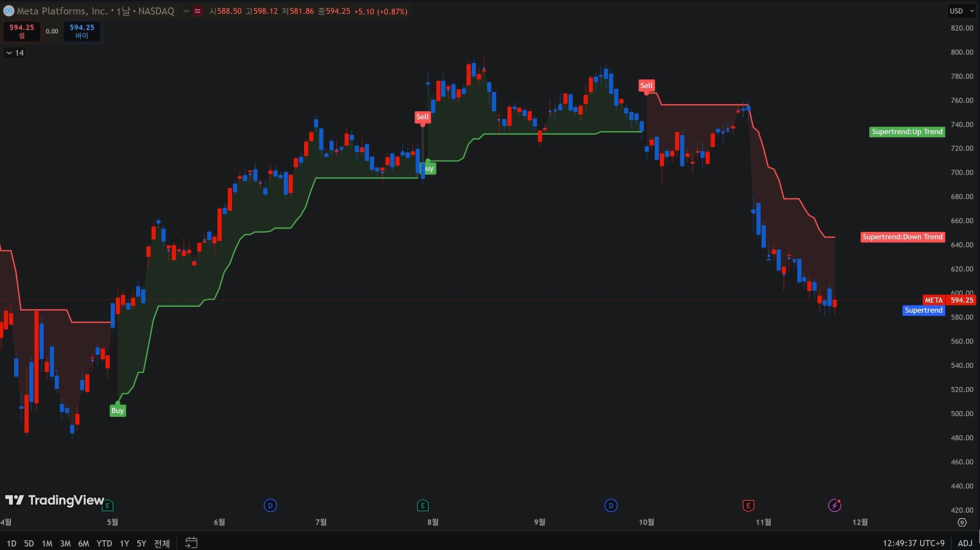Select the 1D time range

(x=11, y=543)
